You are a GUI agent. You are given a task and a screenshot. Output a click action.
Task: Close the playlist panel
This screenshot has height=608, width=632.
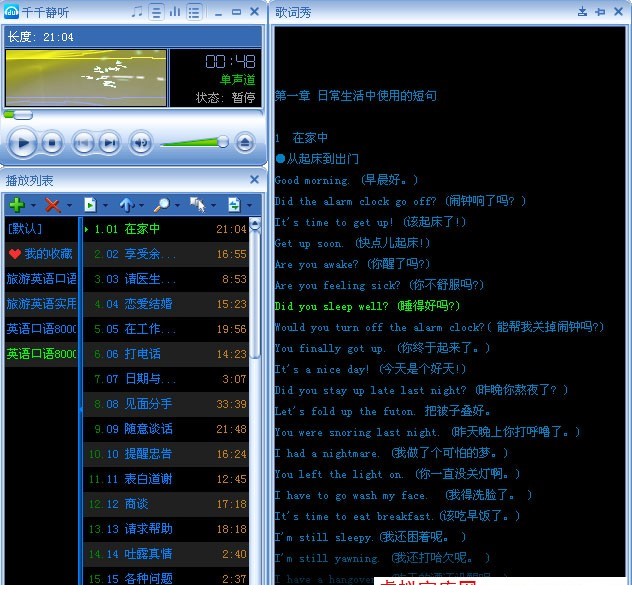[x=254, y=179]
